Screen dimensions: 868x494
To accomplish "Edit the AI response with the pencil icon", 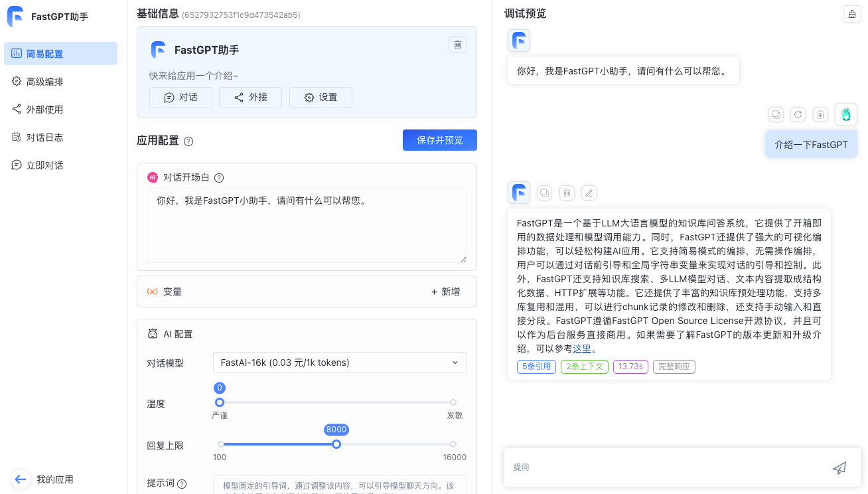I will 589,193.
